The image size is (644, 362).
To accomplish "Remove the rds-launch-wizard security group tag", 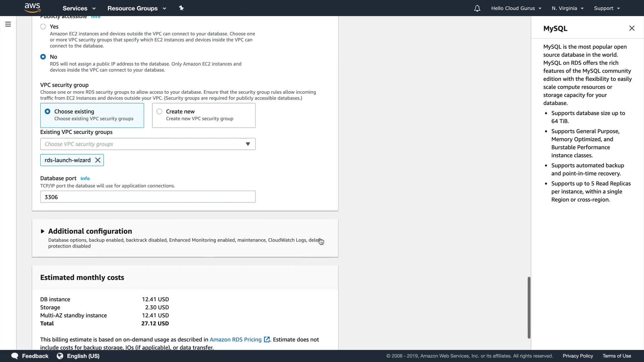I will pos(98,160).
